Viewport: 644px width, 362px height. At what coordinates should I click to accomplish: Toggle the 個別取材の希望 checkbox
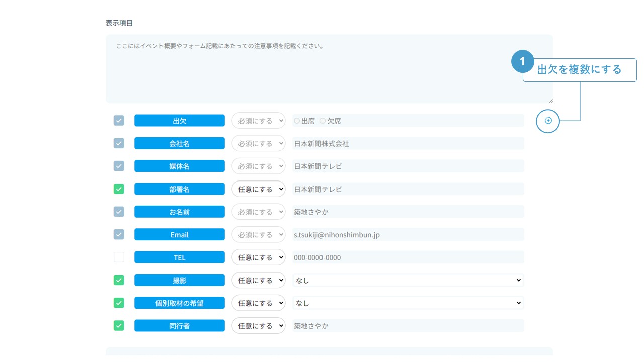point(119,303)
